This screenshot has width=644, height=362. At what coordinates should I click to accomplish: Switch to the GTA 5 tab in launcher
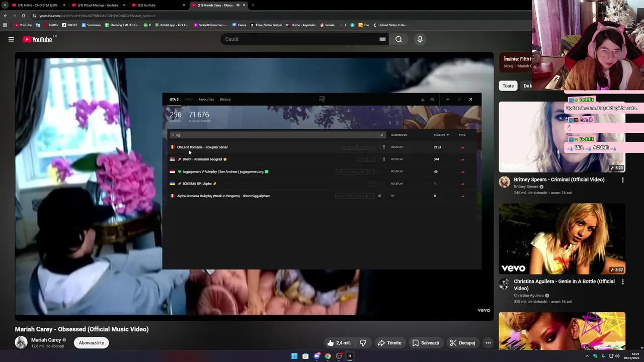(174, 100)
